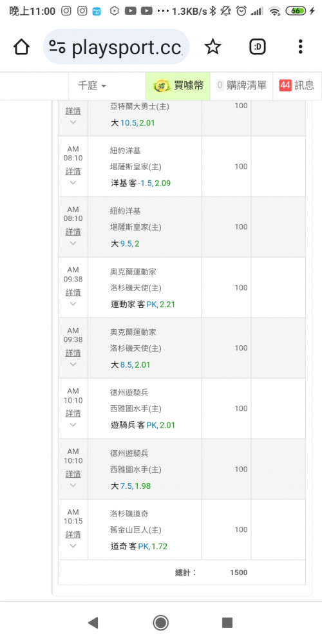This screenshot has width=322, height=644.
Task: Expand chevron under 09:38 運動家 客PK row
Action: tap(73, 304)
